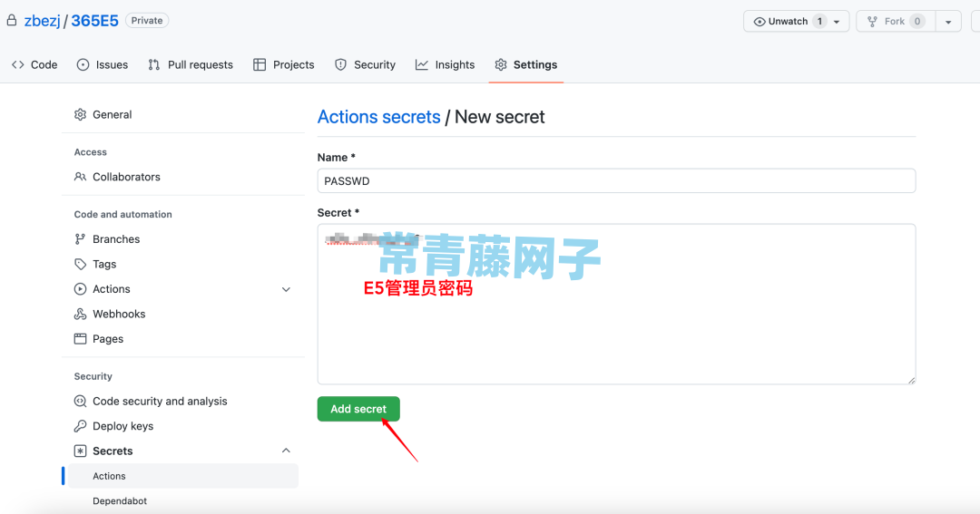Open the Unwatch dropdown arrow
Viewport: 980px width, 514px height.
[x=837, y=22]
